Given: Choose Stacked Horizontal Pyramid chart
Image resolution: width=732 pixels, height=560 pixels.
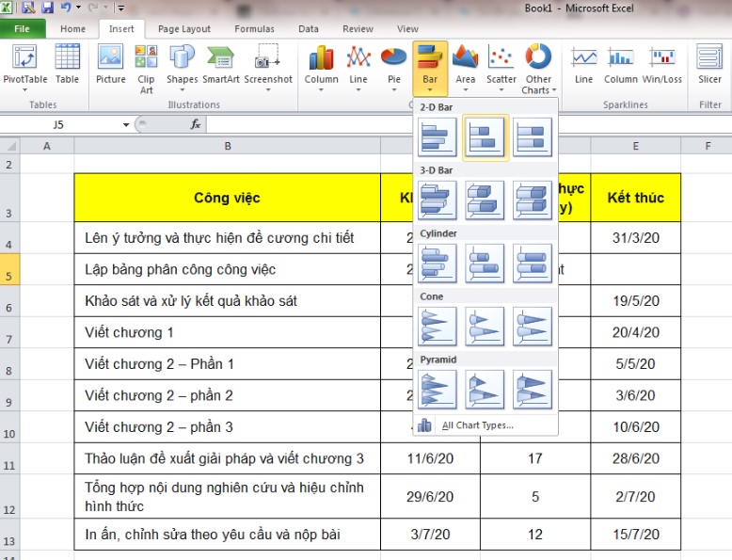Looking at the screenshot, I should click(x=485, y=390).
